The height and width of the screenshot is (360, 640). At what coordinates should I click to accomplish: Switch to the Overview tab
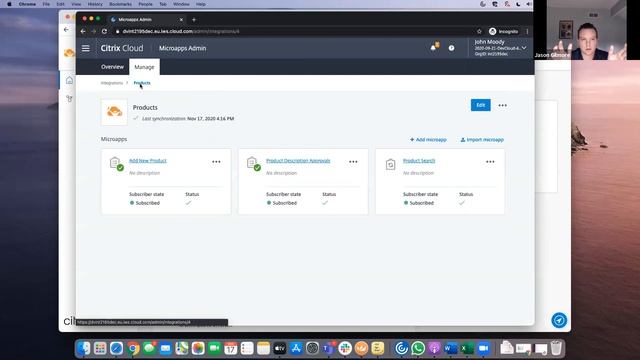112,67
